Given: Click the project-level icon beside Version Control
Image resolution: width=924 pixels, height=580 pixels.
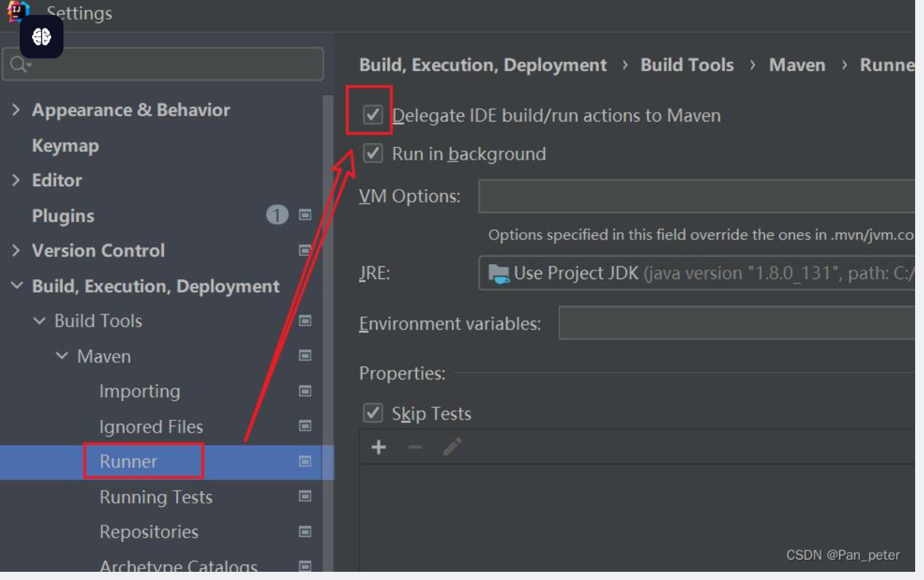Looking at the screenshot, I should [305, 251].
